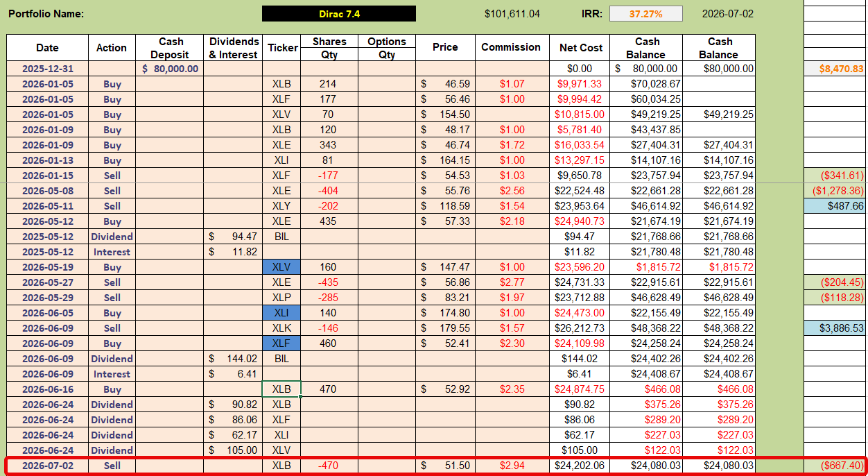The image size is (868, 476).
Task: Click the 2026-07-02 date at top right
Action: [727, 14]
